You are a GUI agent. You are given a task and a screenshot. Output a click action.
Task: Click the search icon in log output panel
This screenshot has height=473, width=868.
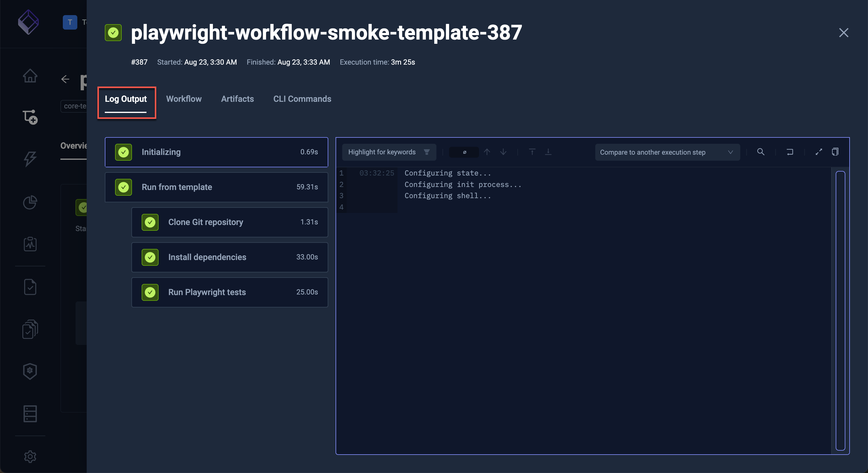tap(761, 152)
